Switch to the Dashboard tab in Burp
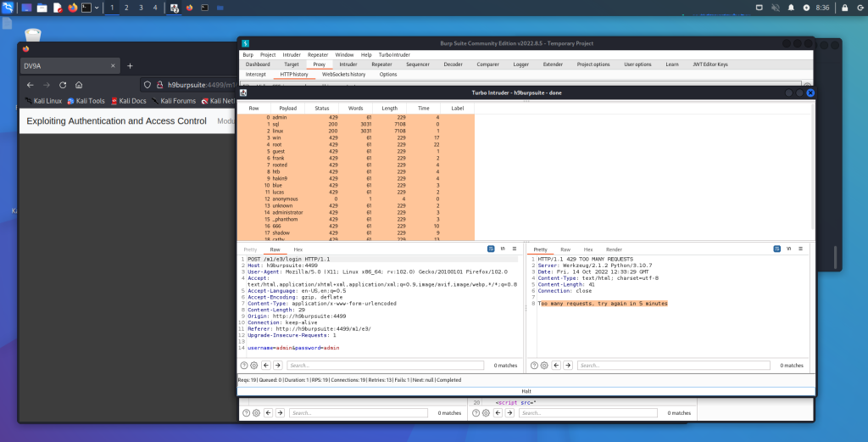Image resolution: width=868 pixels, height=442 pixels. [258, 64]
